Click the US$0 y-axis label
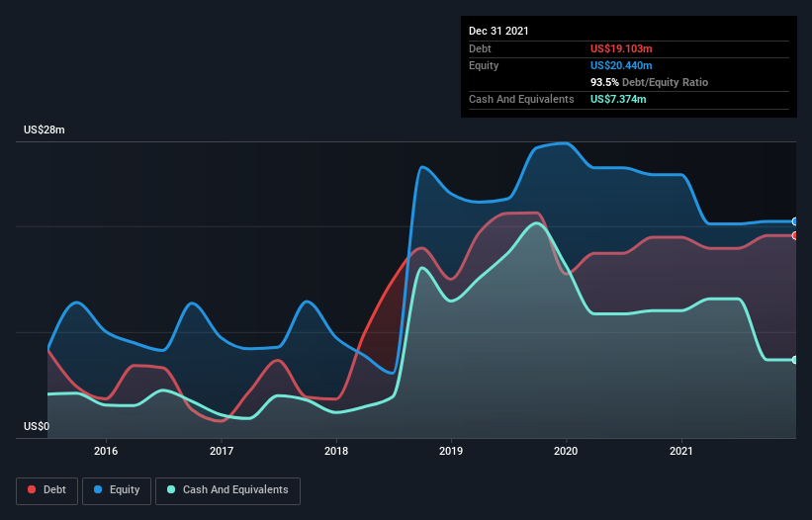Screen dimensions: 812x520 37,426
